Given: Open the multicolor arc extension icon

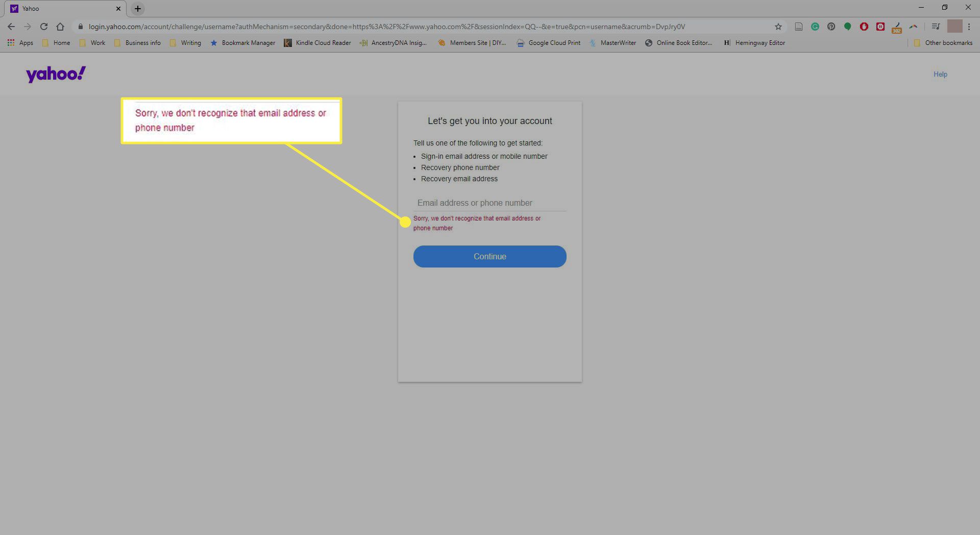Looking at the screenshot, I should pos(913,27).
